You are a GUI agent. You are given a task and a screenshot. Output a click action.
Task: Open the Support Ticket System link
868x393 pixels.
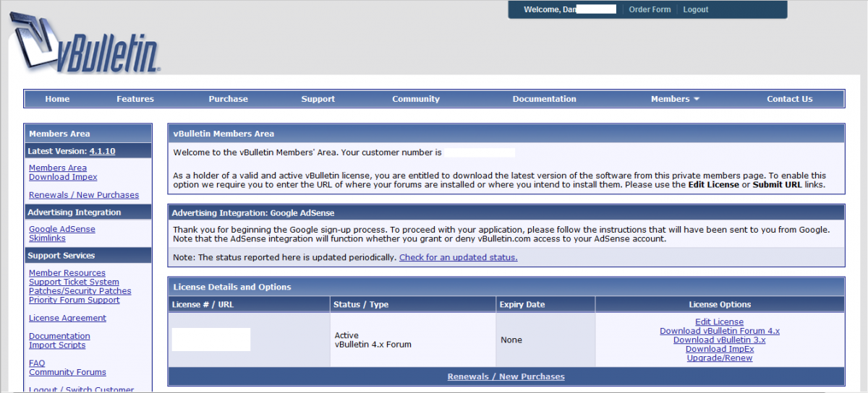pos(74,282)
